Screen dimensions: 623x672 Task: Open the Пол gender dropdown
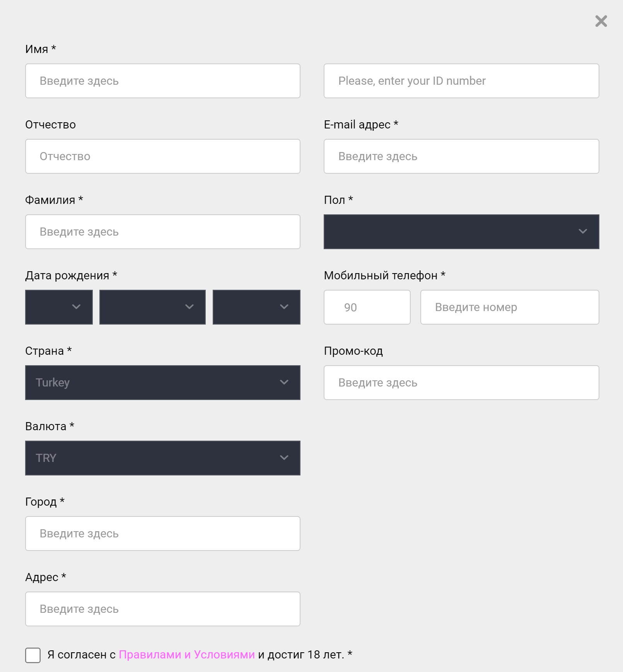coord(461,232)
